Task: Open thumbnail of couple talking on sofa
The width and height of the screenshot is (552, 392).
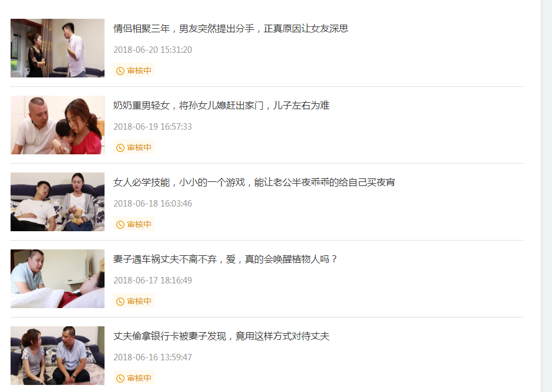Action: [x=58, y=356]
